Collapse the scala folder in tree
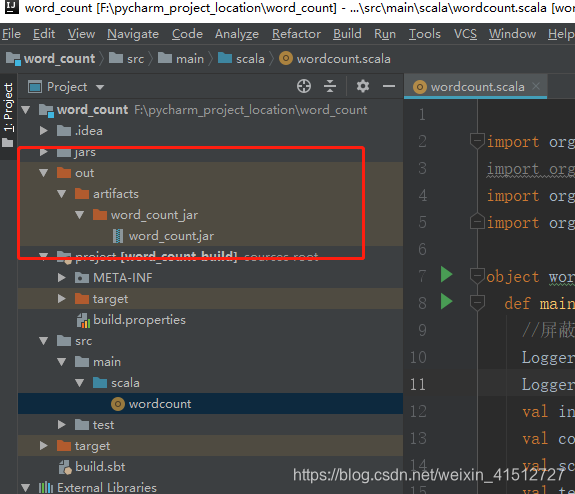The height and width of the screenshot is (494, 575). [x=80, y=383]
